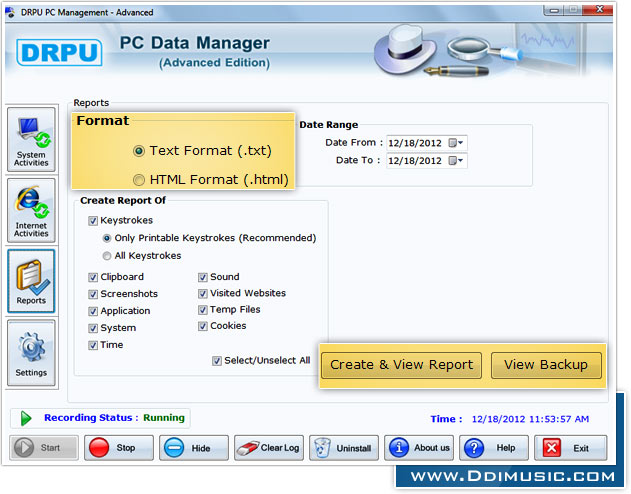The width and height of the screenshot is (631, 494).
Task: Toggle the Temp Files checkbox
Action: coord(203,310)
